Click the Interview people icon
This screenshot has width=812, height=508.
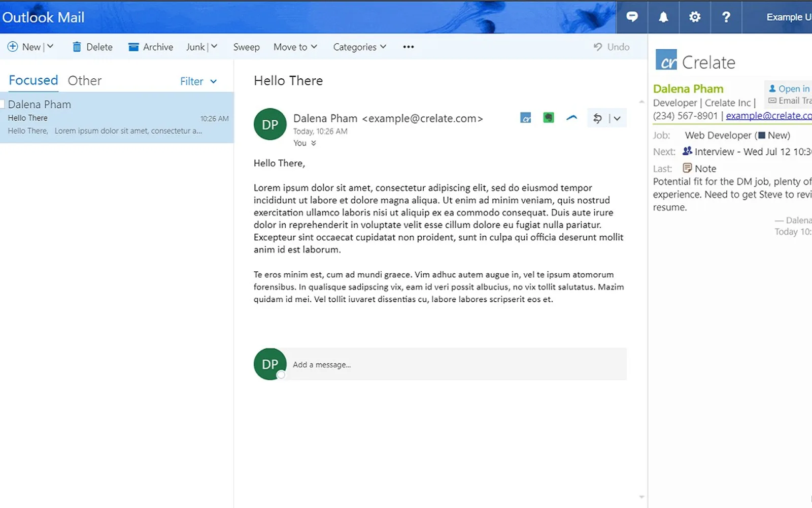coord(687,151)
